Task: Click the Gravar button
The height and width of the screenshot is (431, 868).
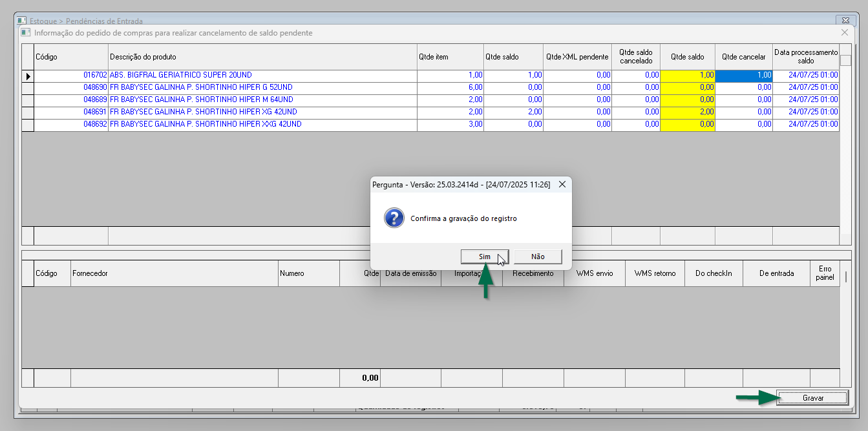Action: coord(813,398)
